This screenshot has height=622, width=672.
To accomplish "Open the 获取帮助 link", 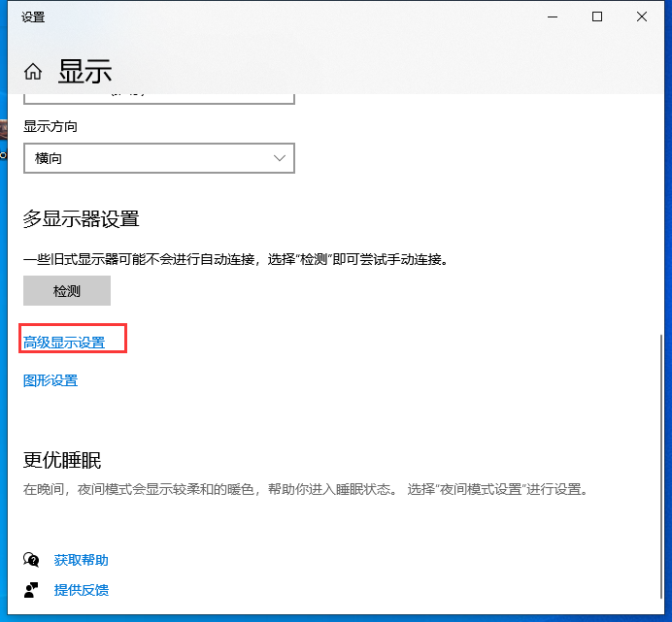I will (82, 560).
